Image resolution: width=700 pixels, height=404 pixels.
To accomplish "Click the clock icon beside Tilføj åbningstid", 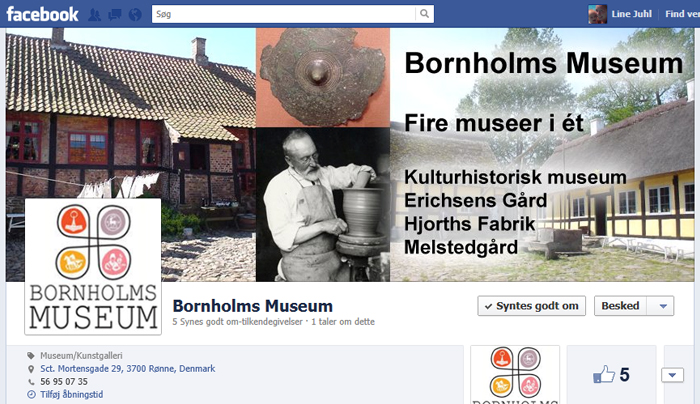I will (31, 395).
